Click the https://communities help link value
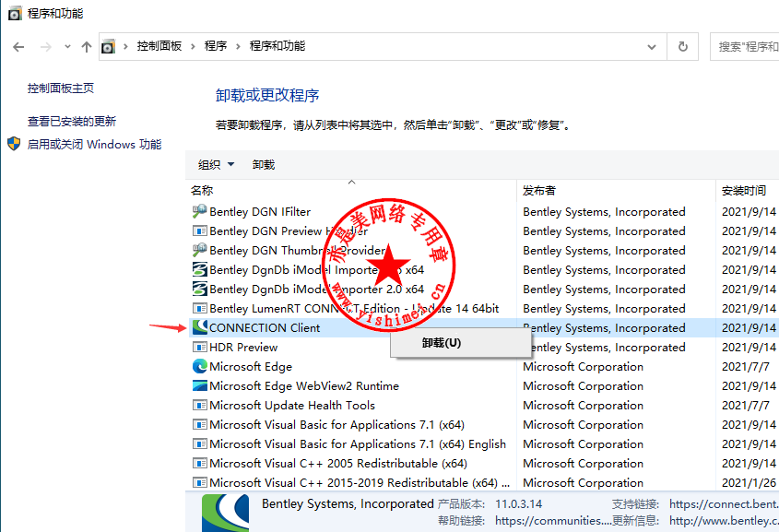The height and width of the screenshot is (532, 779). tap(553, 521)
